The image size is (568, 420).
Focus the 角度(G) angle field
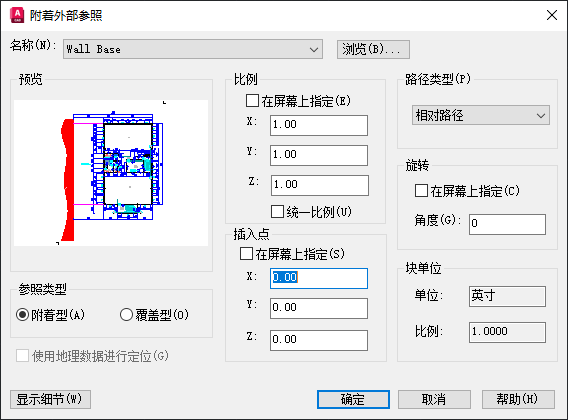[x=507, y=224]
